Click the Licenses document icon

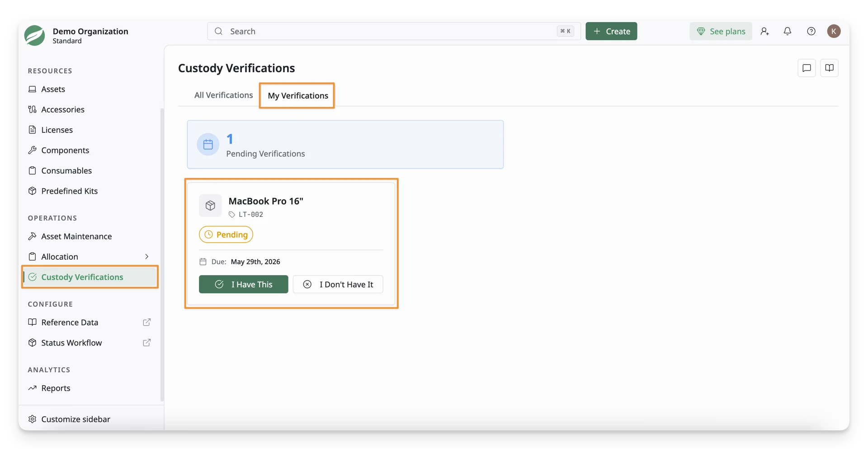pyautogui.click(x=32, y=130)
